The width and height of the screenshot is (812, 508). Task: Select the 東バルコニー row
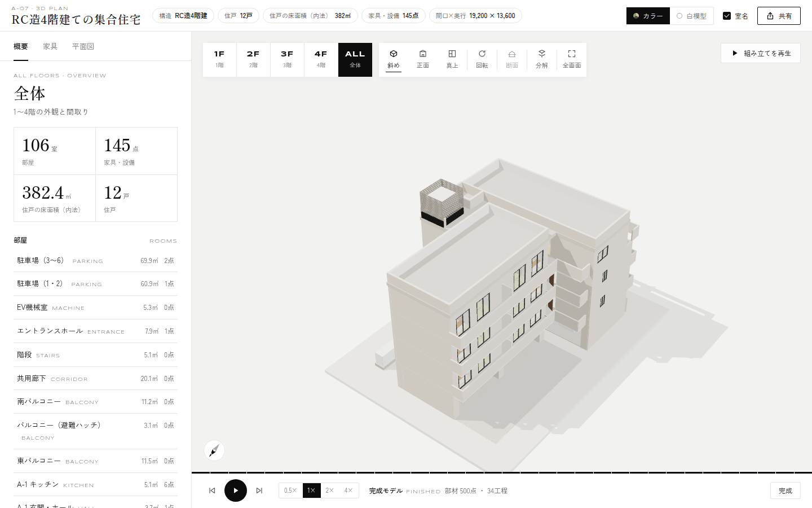(x=95, y=461)
